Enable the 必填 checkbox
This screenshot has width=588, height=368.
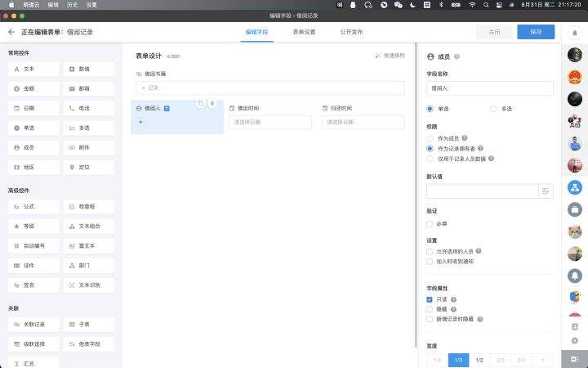(430, 222)
